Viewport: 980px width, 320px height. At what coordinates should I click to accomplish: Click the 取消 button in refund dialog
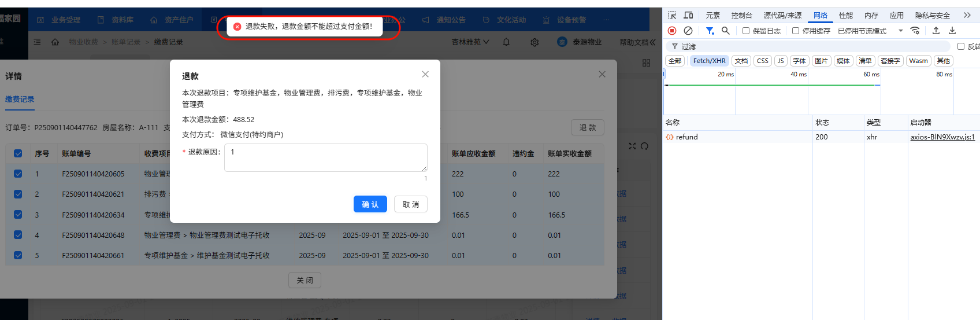click(411, 204)
